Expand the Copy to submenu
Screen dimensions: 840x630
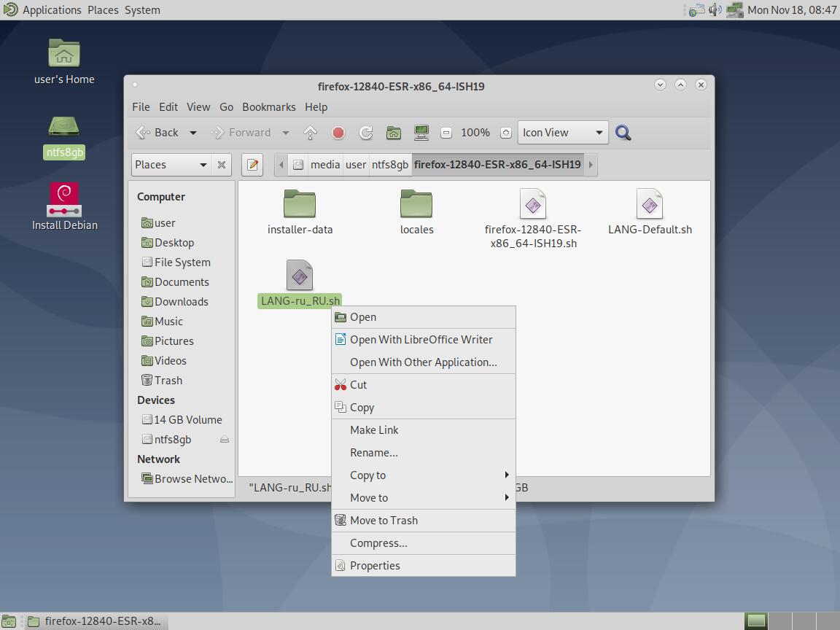click(x=424, y=475)
